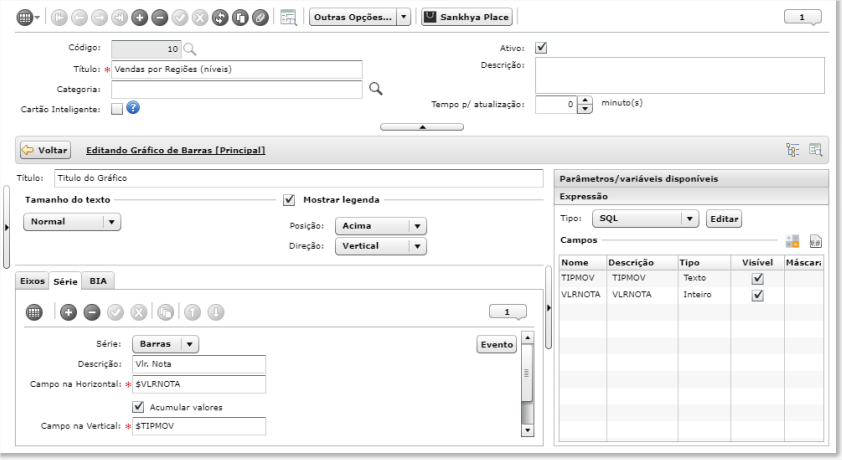Toggle the Ativo checkbox

[541, 48]
